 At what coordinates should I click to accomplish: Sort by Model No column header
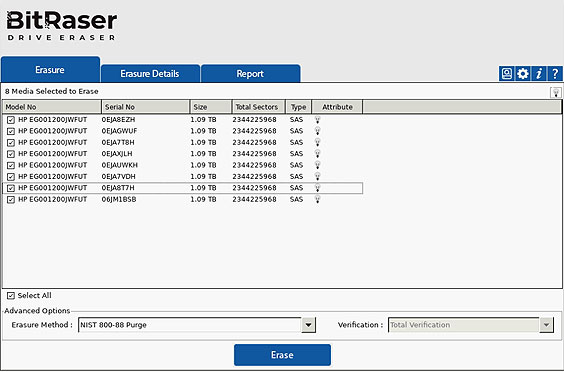[x=52, y=107]
